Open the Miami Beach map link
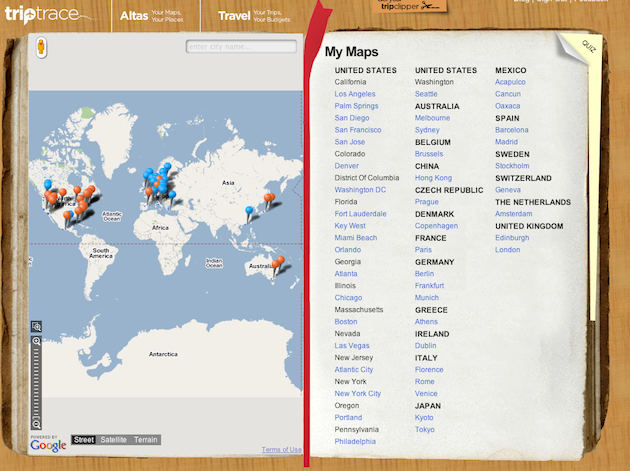 point(356,238)
